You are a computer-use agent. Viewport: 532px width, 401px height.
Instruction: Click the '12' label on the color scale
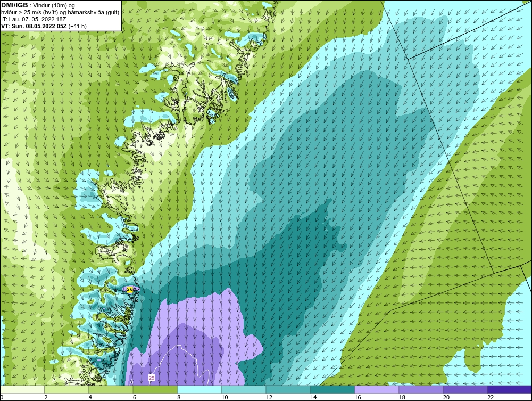click(269, 398)
